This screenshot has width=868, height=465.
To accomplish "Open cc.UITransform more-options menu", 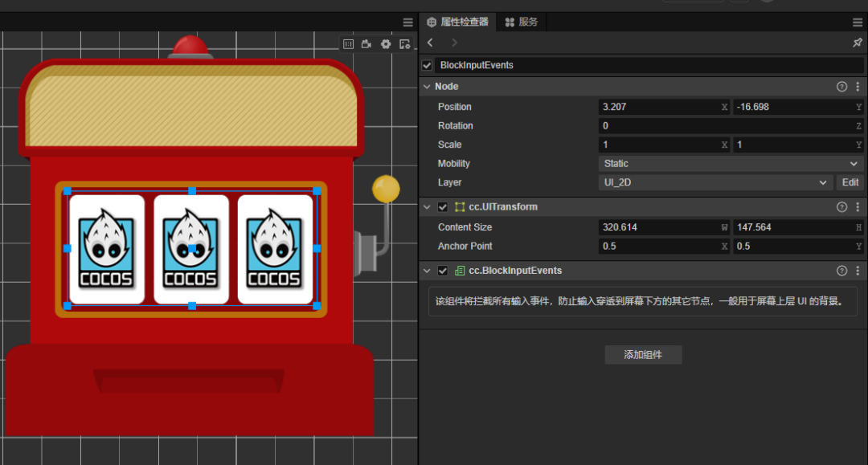I will [x=858, y=206].
